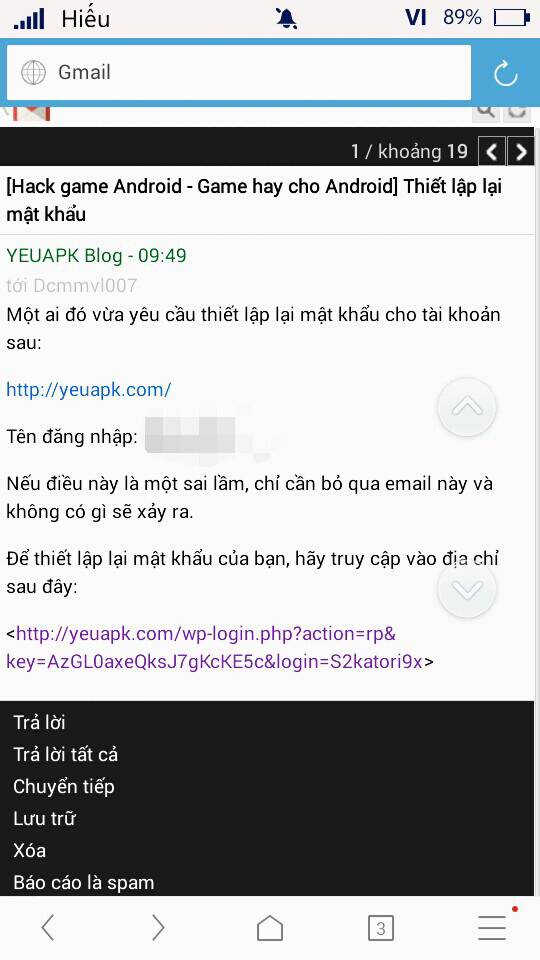Tap the floating scroll-down chevron button
Screen dimensions: 540x960
tap(467, 589)
